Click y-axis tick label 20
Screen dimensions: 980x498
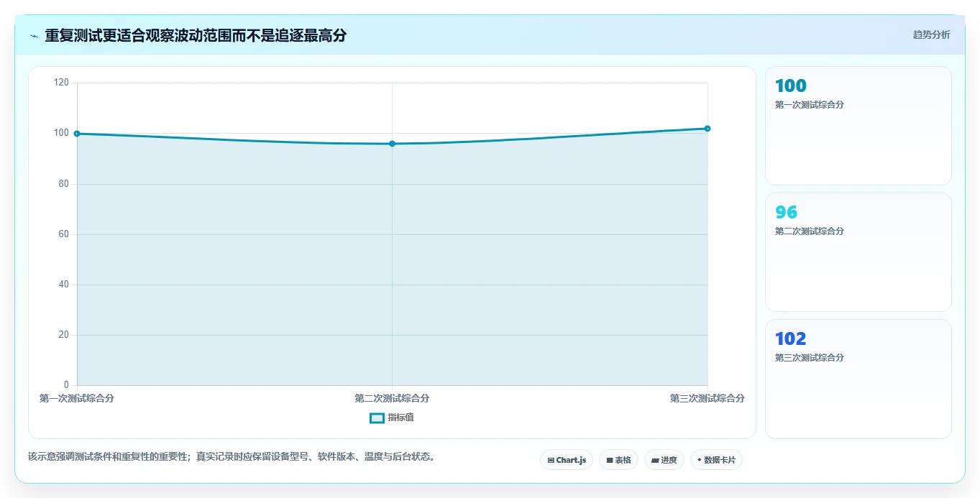[64, 335]
